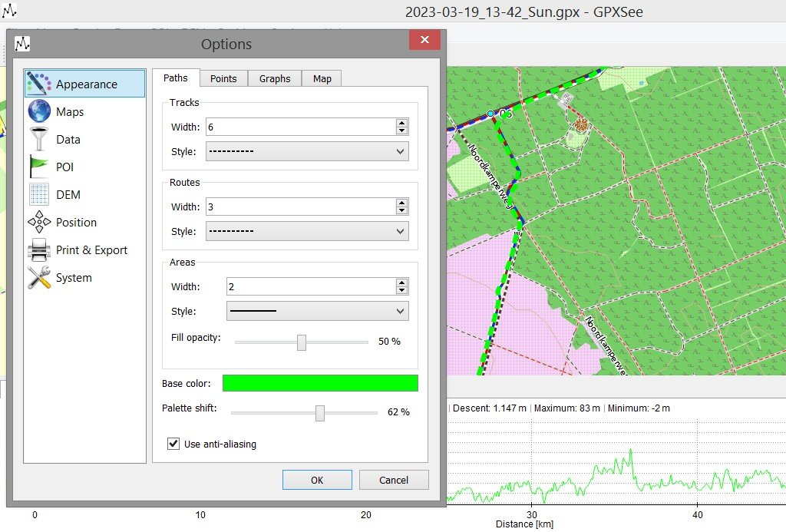Switch to the Points tab
786x532 pixels.
pyautogui.click(x=223, y=78)
